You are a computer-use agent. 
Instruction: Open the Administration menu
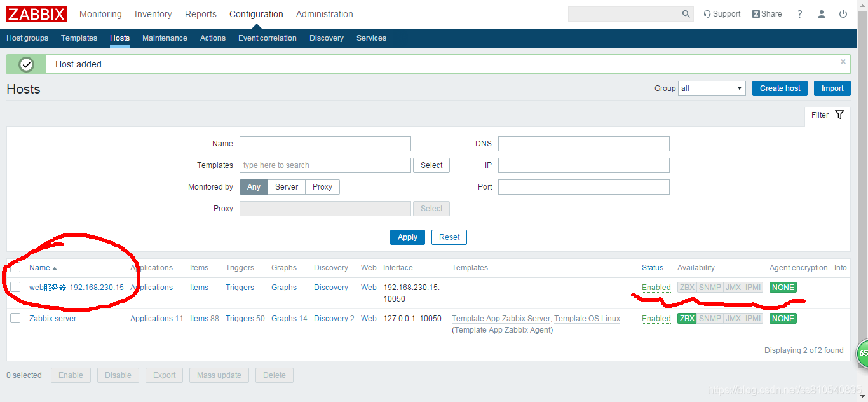click(325, 14)
